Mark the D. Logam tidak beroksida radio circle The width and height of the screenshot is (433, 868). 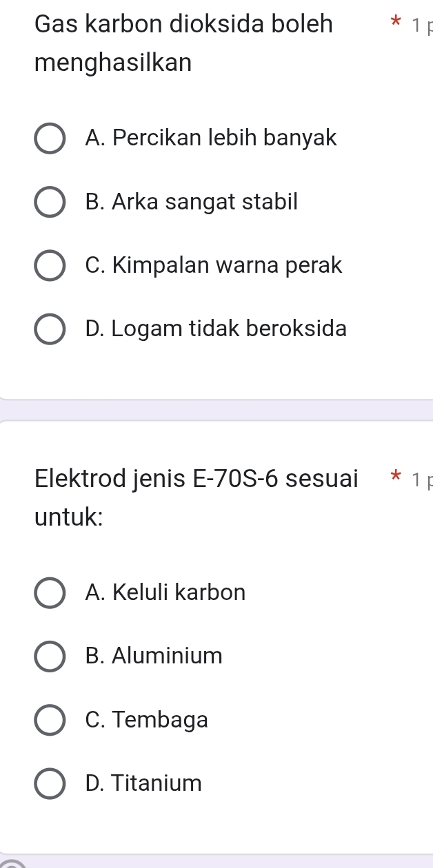tap(50, 329)
